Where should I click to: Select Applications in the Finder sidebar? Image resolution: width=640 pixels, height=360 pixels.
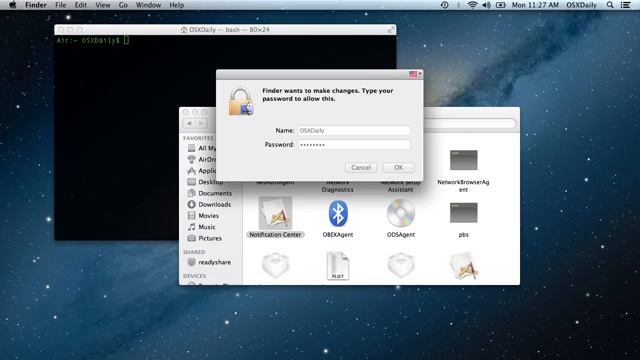click(202, 171)
